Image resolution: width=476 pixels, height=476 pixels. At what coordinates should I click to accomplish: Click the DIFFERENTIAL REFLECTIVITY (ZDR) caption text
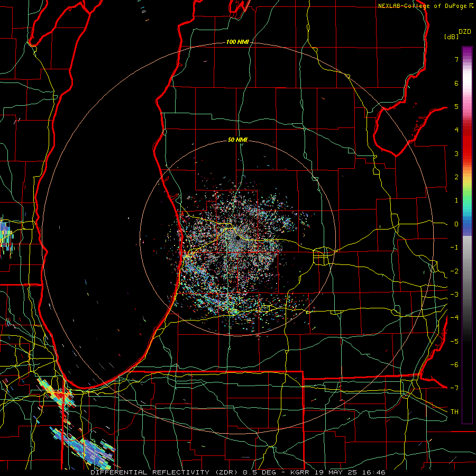[165, 472]
